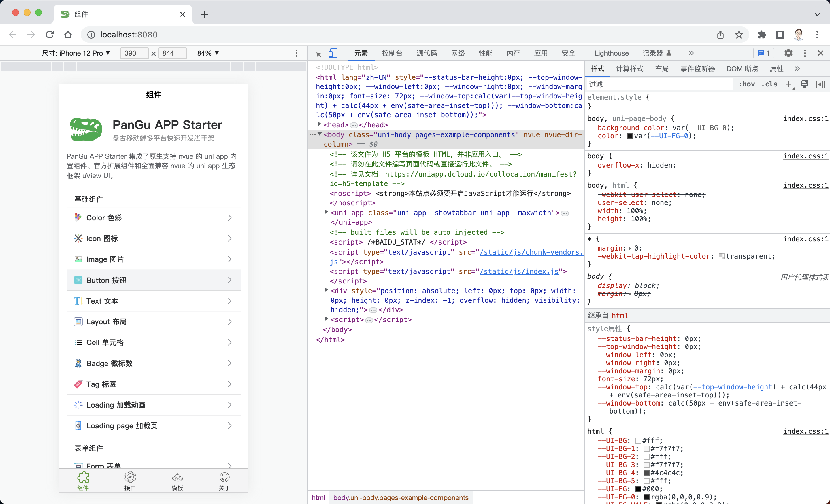
Task: Open the Chrome profile avatar
Action: (799, 35)
